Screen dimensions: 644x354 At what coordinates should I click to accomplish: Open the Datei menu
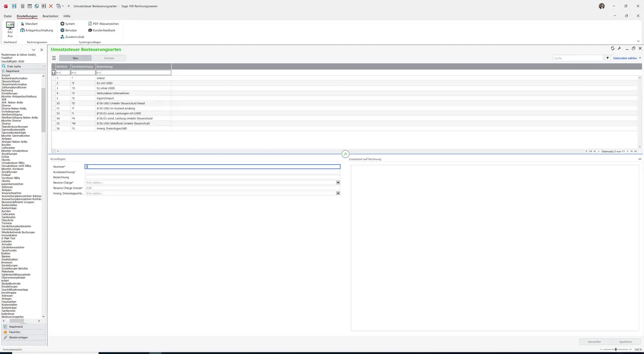pos(8,16)
